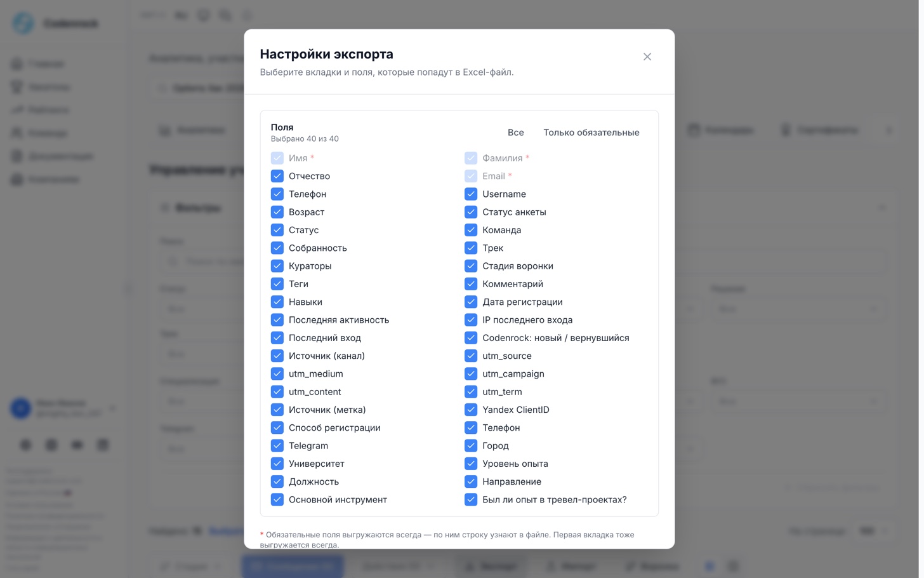Uncheck the Статус анкеты field

(x=471, y=212)
